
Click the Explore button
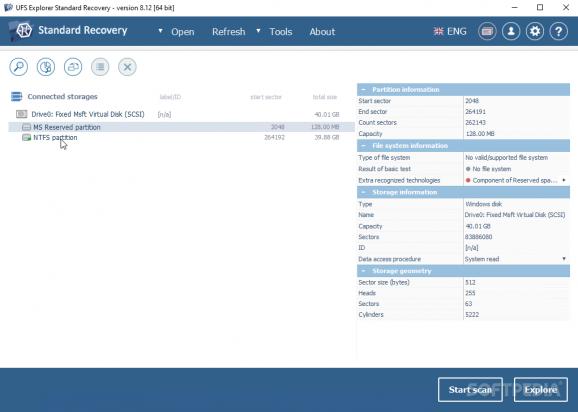541,390
